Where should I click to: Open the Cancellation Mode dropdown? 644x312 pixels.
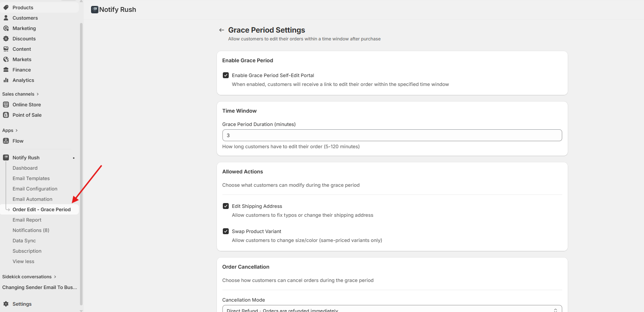pyautogui.click(x=392, y=309)
